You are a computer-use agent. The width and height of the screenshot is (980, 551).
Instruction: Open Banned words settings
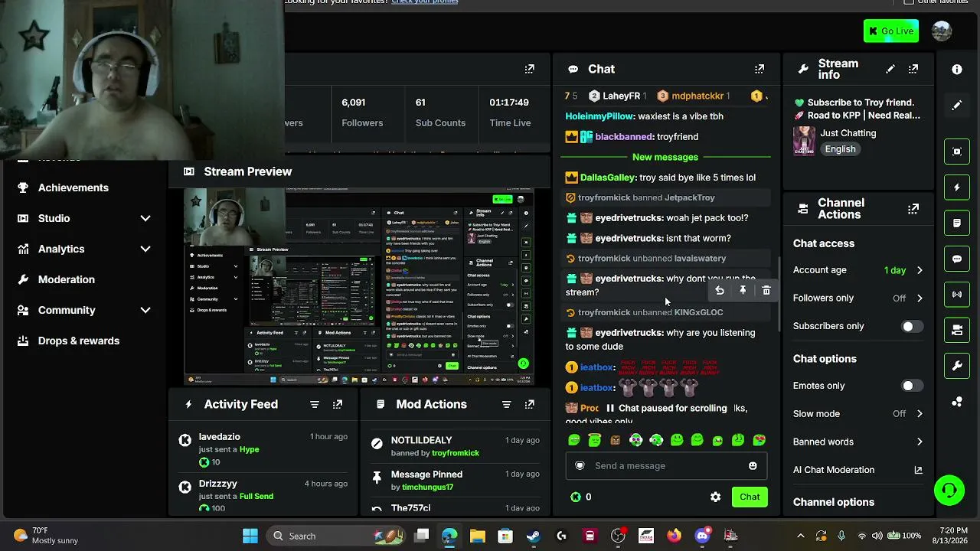pos(857,442)
